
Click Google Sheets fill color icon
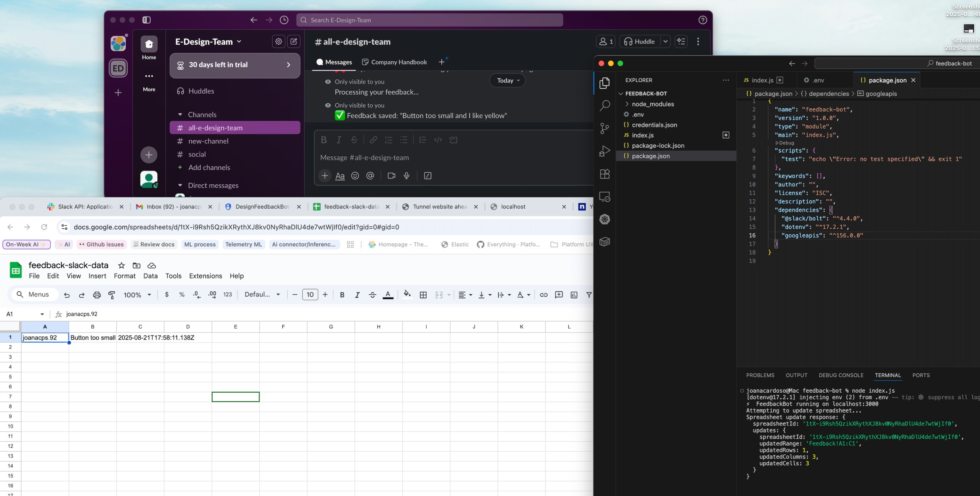pos(407,295)
